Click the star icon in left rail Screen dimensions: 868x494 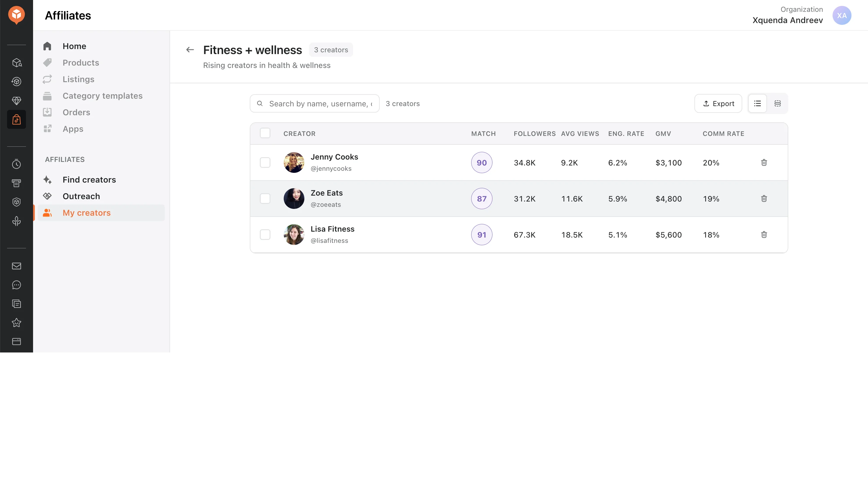tap(16, 323)
